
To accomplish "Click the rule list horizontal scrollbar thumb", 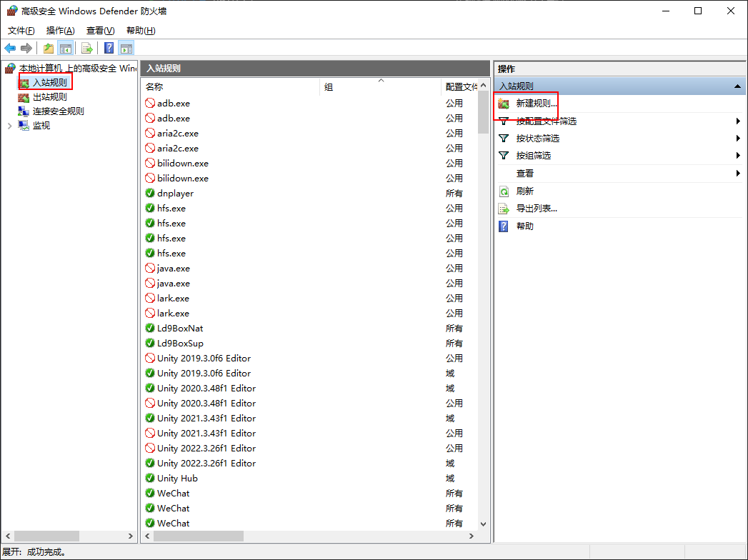I will tap(199, 536).
